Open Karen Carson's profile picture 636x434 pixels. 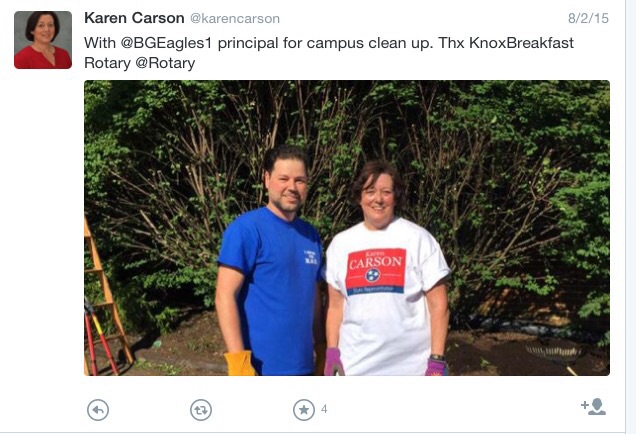click(x=43, y=40)
